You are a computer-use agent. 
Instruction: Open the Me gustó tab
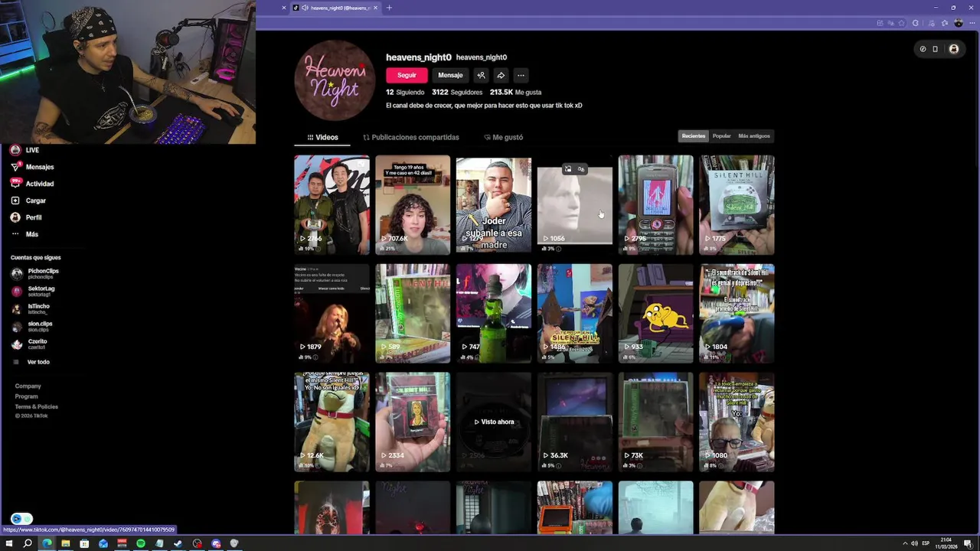point(503,137)
